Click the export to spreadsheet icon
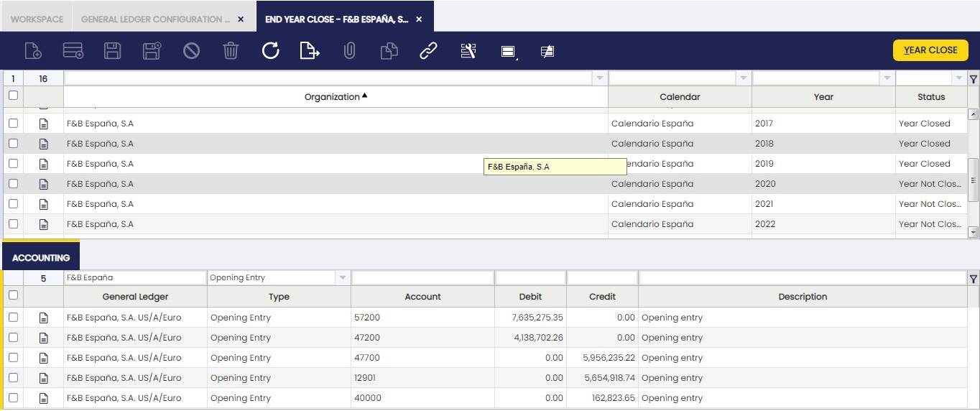The width and height of the screenshot is (980, 411). click(310, 50)
